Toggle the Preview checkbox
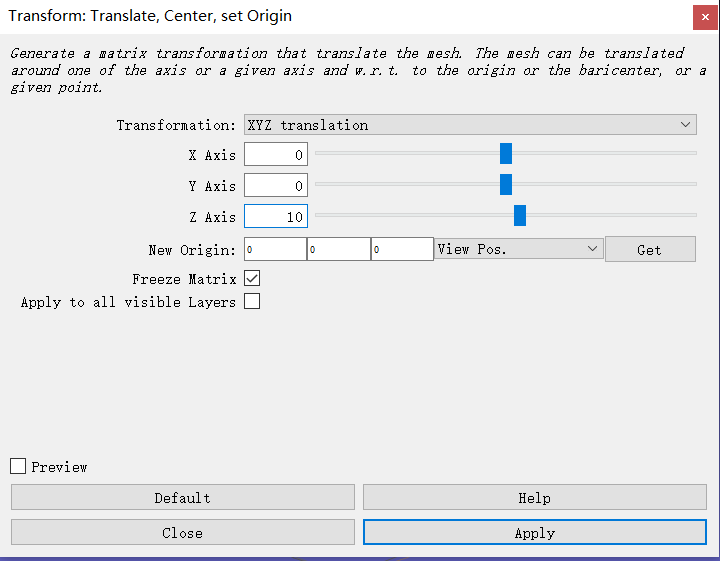720x561 pixels. [18, 466]
